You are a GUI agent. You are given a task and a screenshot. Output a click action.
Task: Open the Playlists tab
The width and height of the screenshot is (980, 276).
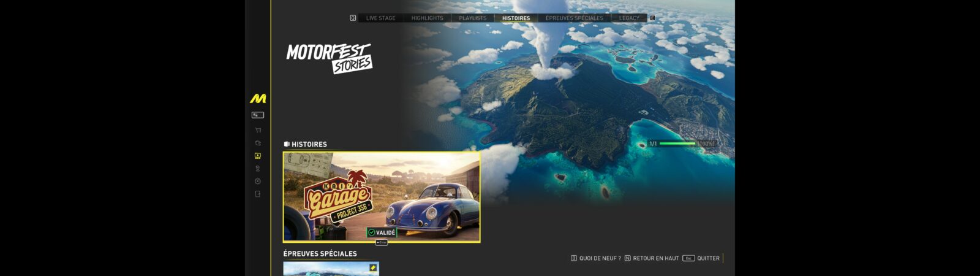(473, 18)
